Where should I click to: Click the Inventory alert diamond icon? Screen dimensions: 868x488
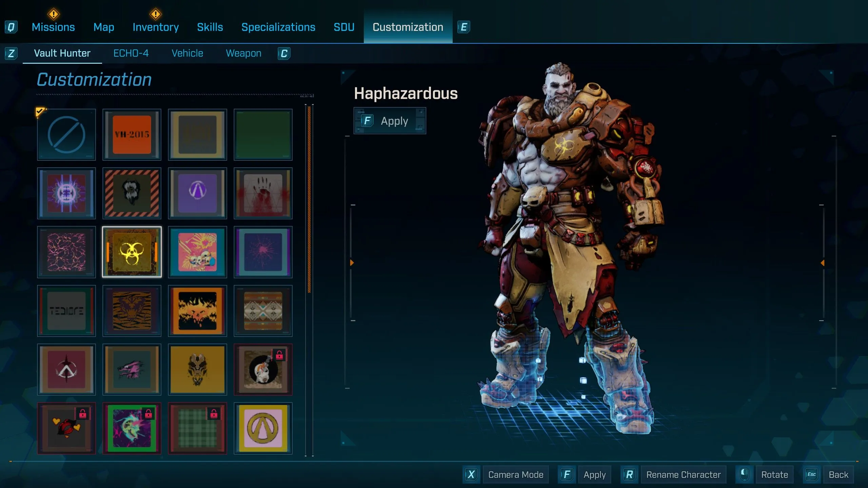[156, 14]
